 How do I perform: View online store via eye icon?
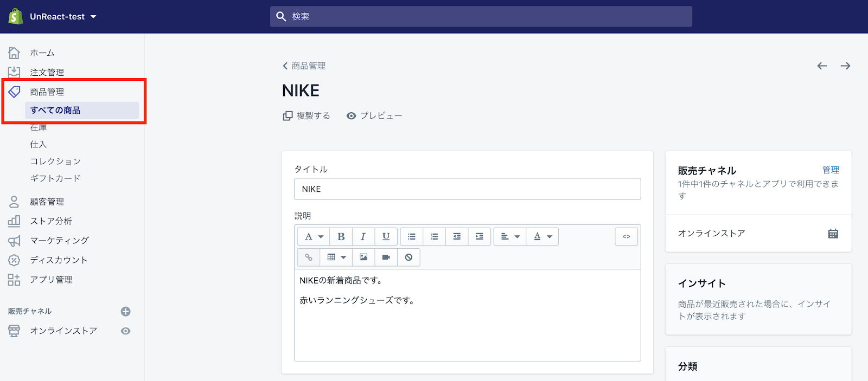(126, 331)
